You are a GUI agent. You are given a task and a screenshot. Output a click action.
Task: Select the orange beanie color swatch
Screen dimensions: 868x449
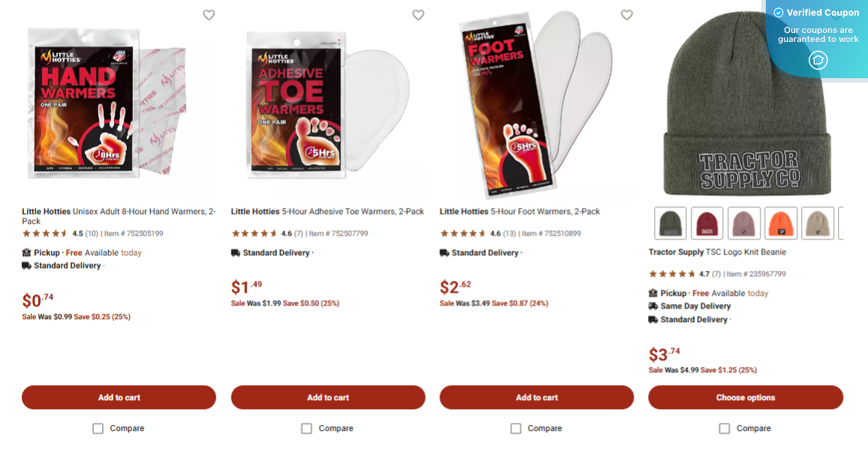point(781,223)
